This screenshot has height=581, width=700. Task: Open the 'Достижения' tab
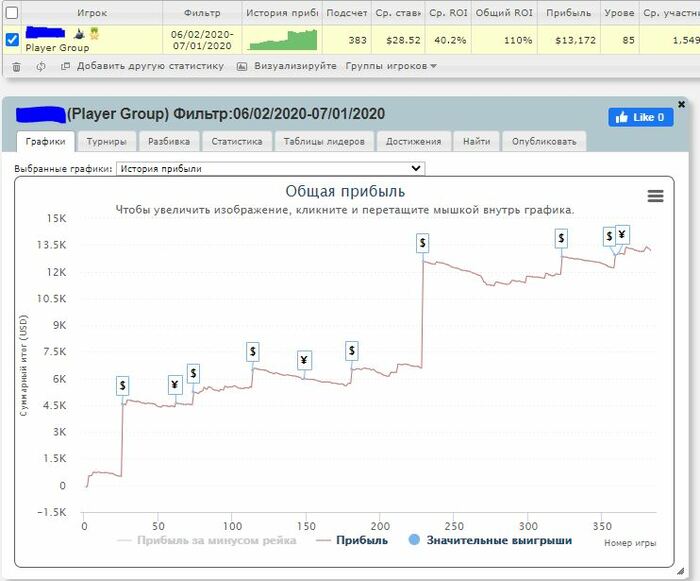413,142
